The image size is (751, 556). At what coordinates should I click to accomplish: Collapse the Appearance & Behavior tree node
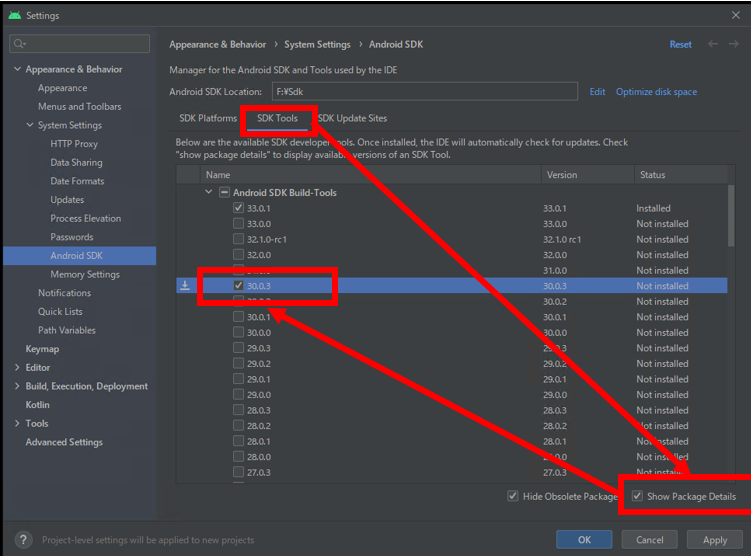pos(17,69)
